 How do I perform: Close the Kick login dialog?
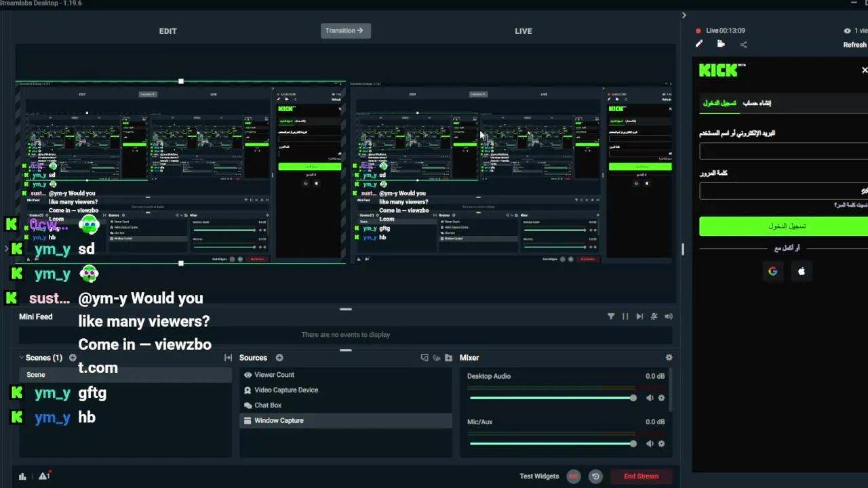point(864,70)
